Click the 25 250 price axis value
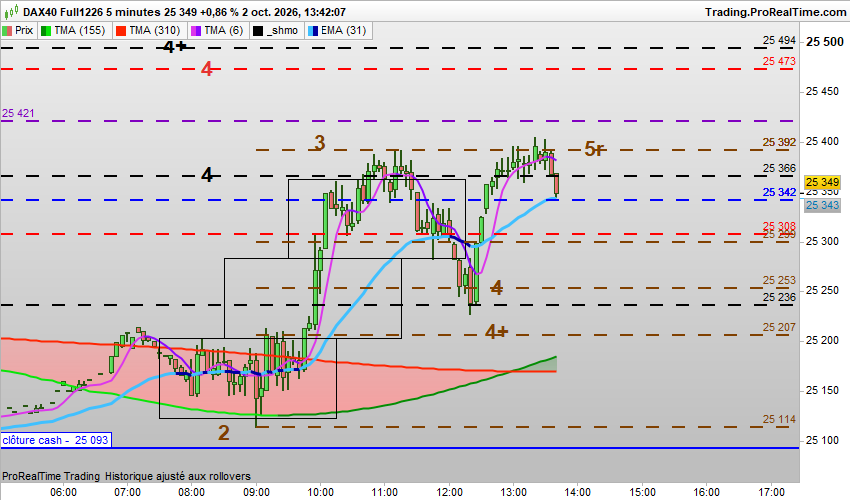The height and width of the screenshot is (500, 850). 822,291
